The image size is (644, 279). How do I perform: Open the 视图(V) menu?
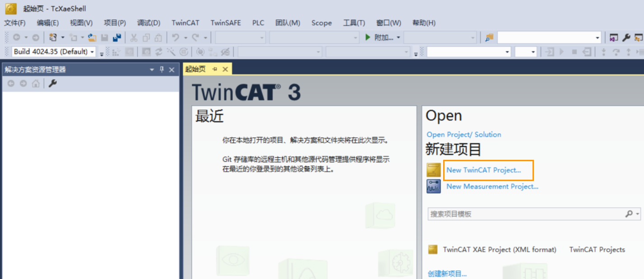click(x=81, y=23)
